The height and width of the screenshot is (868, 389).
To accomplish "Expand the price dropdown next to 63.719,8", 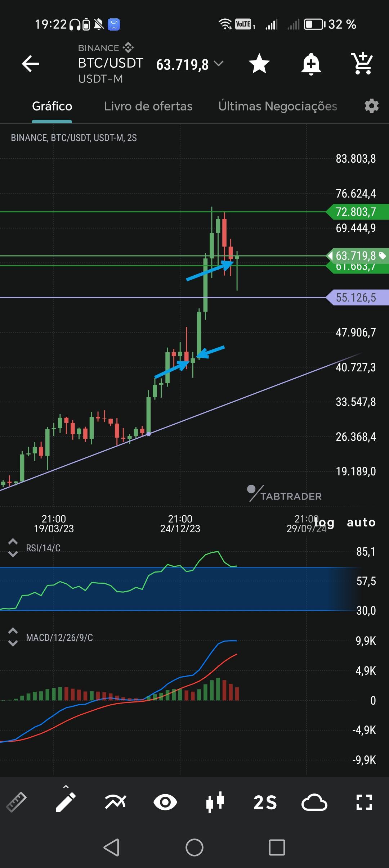I will (x=219, y=64).
